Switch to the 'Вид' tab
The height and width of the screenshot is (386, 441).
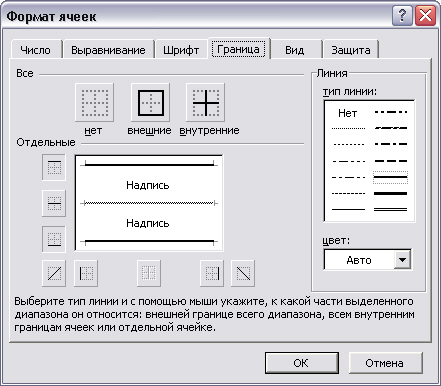coord(295,50)
